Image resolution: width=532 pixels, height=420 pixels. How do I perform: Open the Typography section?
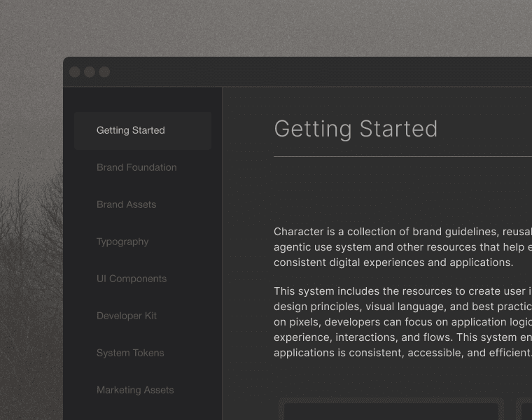[x=122, y=242]
